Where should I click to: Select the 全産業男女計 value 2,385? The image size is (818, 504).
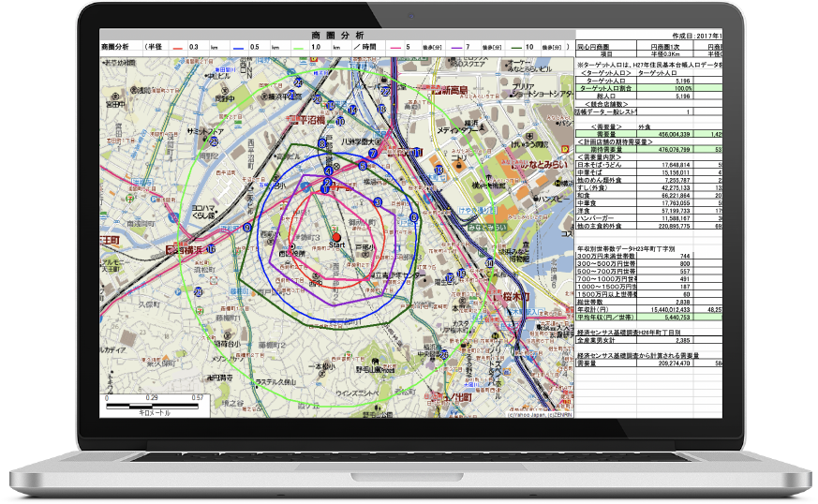coord(665,340)
